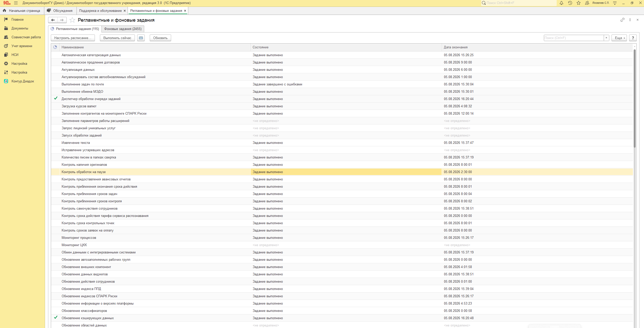Click the forward arrow navigation button
The height and width of the screenshot is (328, 644).
62,20
